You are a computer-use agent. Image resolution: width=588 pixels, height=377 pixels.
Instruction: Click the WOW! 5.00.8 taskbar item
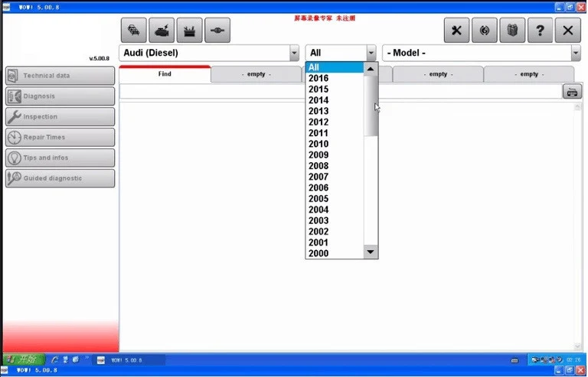click(x=129, y=360)
